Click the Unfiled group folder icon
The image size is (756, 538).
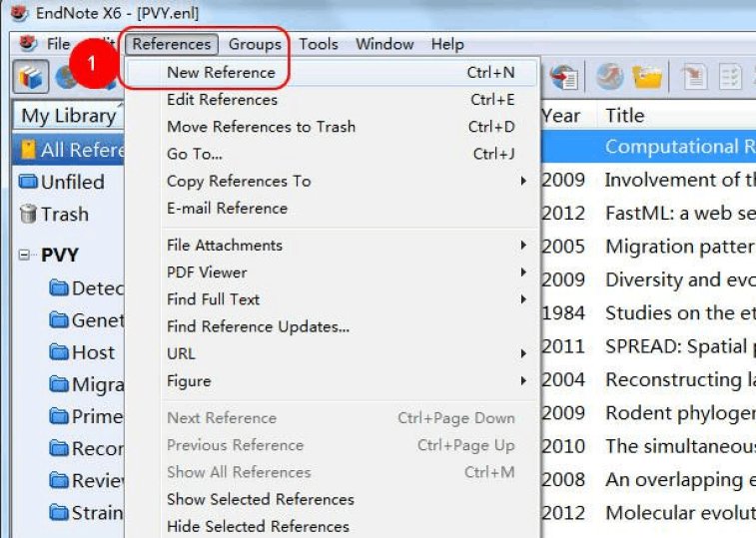[28, 182]
